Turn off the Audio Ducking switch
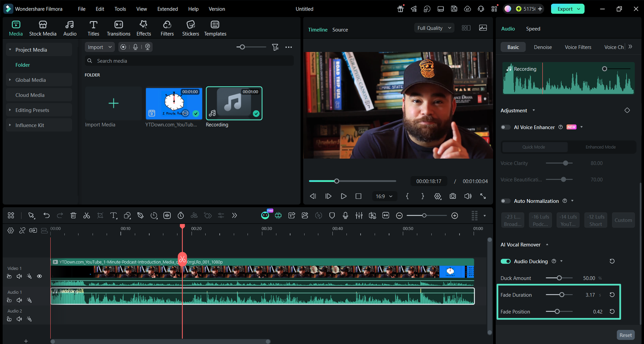This screenshot has height=344, width=644. tap(506, 262)
